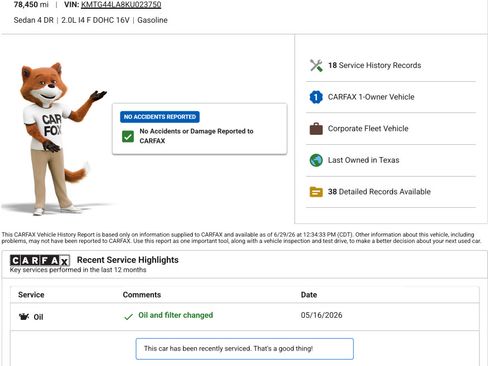Click the CARFAX logo in Service Highlights
Screen dimensions: 488x366
coord(40,260)
